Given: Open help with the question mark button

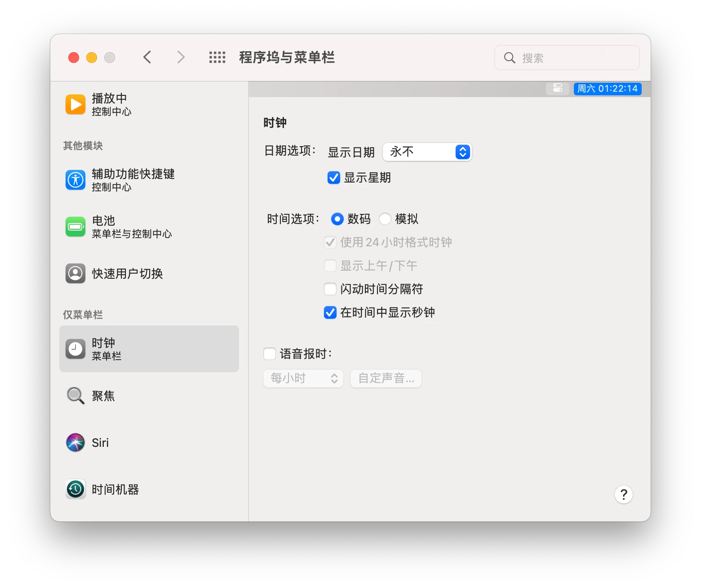Looking at the screenshot, I should [x=623, y=494].
